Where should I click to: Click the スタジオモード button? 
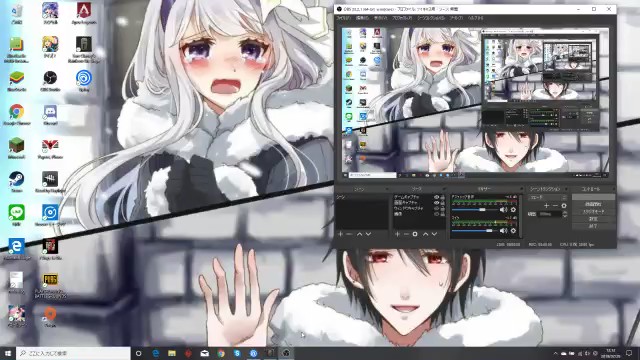[593, 211]
